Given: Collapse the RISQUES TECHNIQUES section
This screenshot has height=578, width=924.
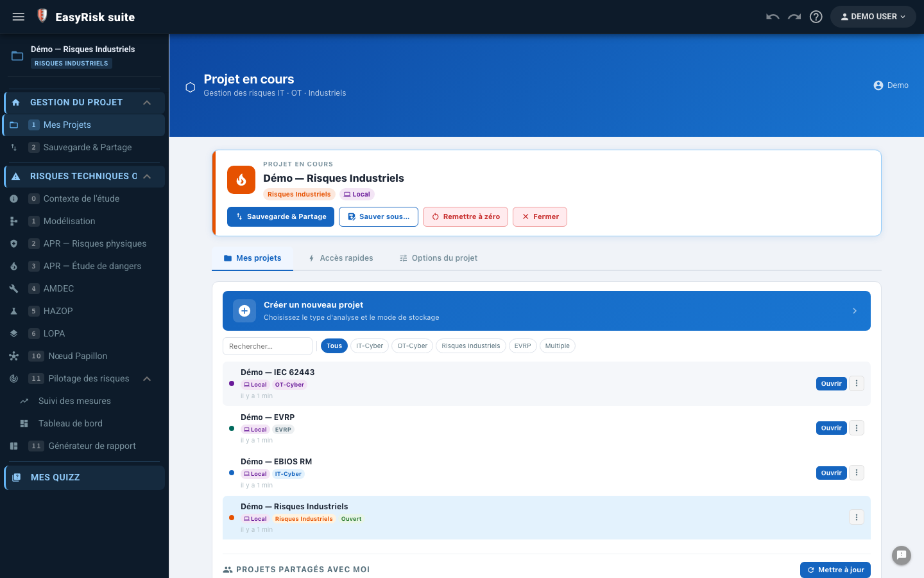Looking at the screenshot, I should click(x=147, y=177).
